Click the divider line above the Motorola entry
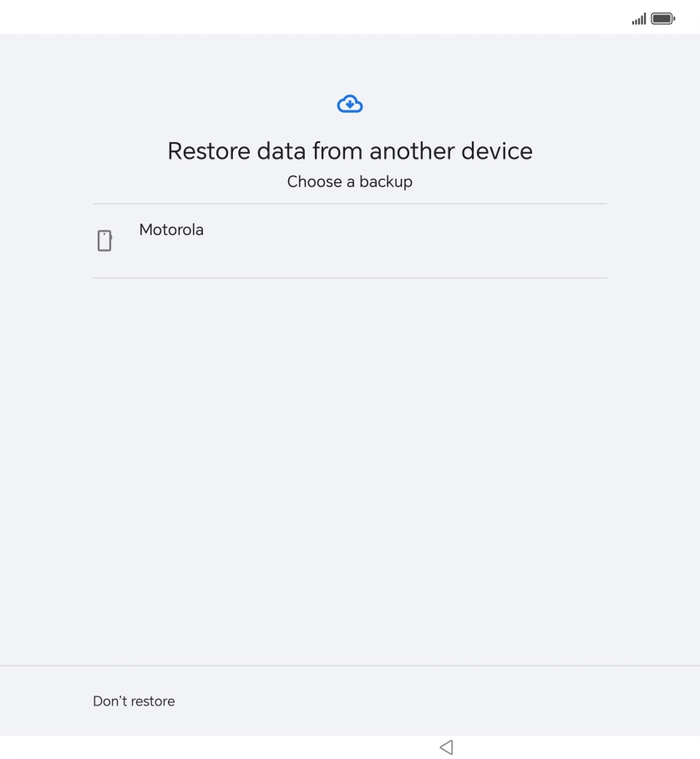Image resolution: width=700 pixels, height=759 pixels. coord(350,202)
